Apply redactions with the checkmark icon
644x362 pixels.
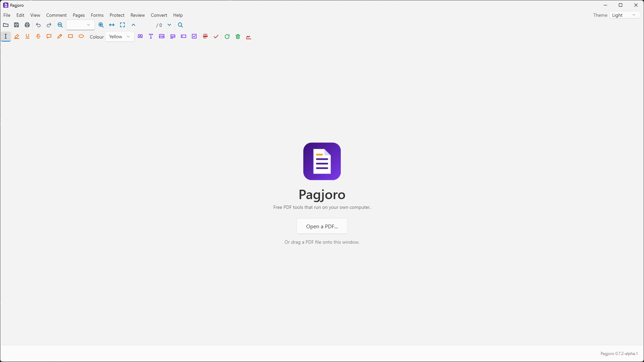point(216,37)
